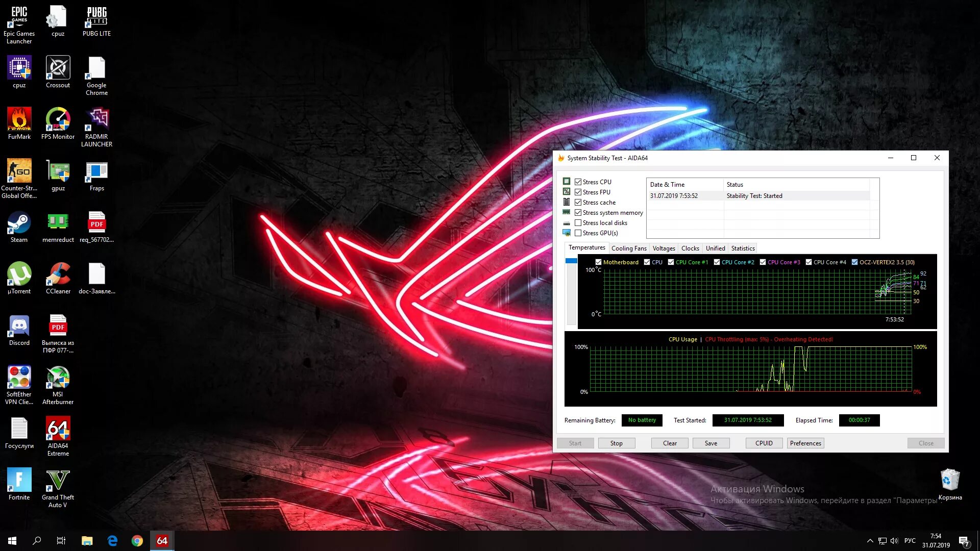
Task: Open the Statistics tab
Action: [742, 248]
